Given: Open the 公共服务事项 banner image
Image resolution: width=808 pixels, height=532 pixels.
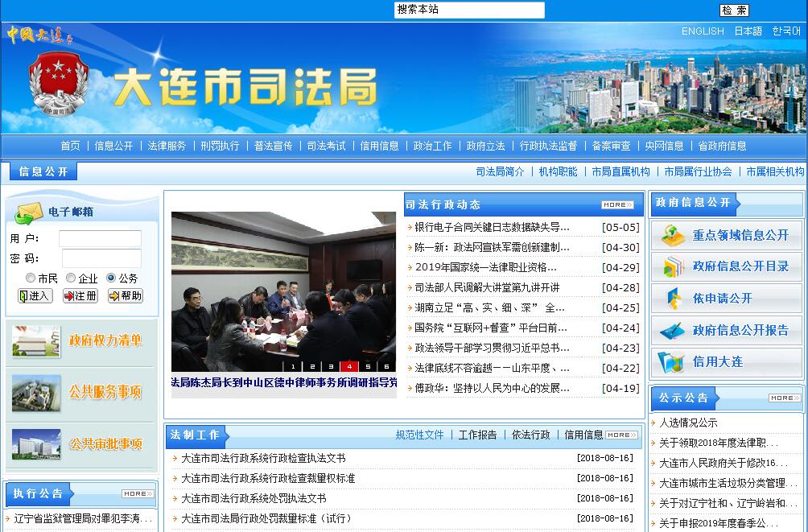Looking at the screenshot, I should pos(36,393).
